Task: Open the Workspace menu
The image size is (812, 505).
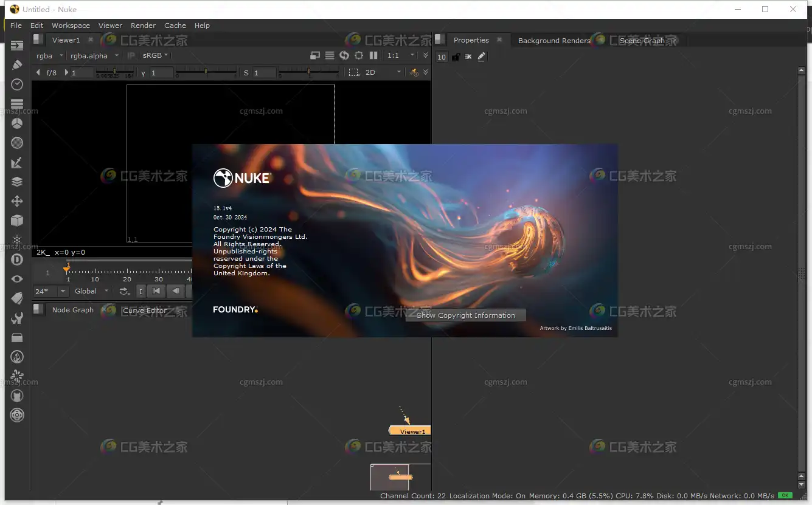Action: tap(71, 26)
